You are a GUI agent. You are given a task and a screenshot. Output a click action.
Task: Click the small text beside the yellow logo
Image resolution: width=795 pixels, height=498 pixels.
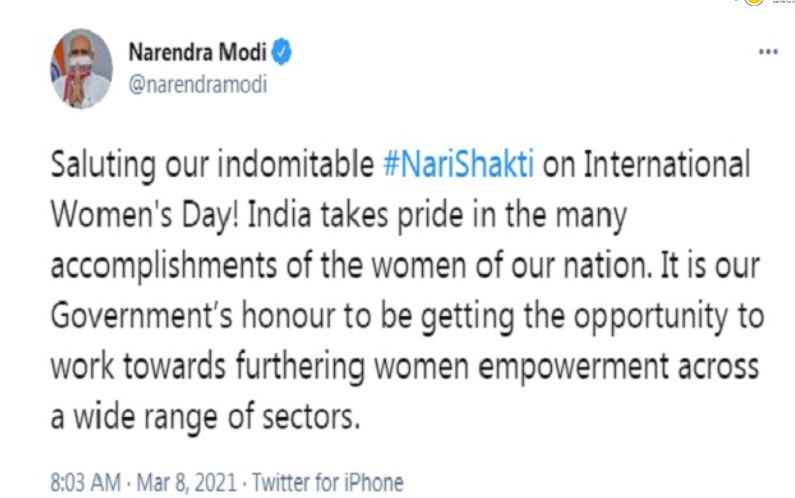[782, 2]
